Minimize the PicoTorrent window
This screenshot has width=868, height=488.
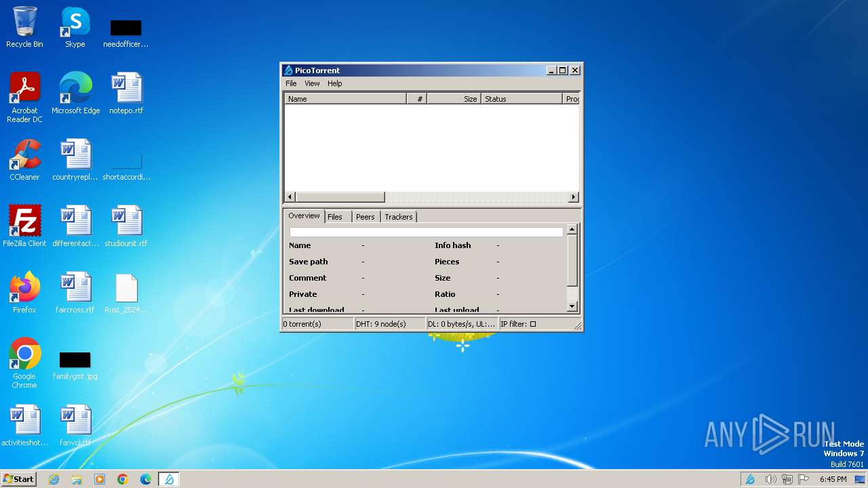click(x=551, y=70)
